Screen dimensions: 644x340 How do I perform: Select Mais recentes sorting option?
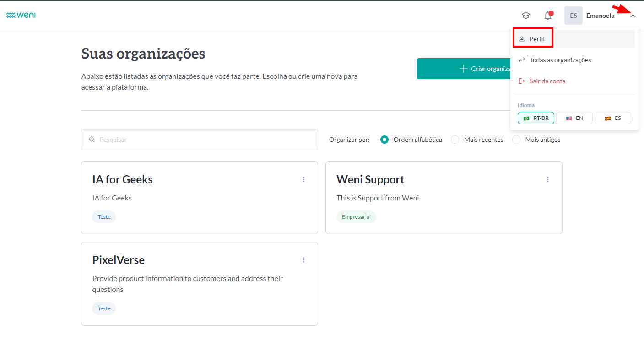[455, 140]
